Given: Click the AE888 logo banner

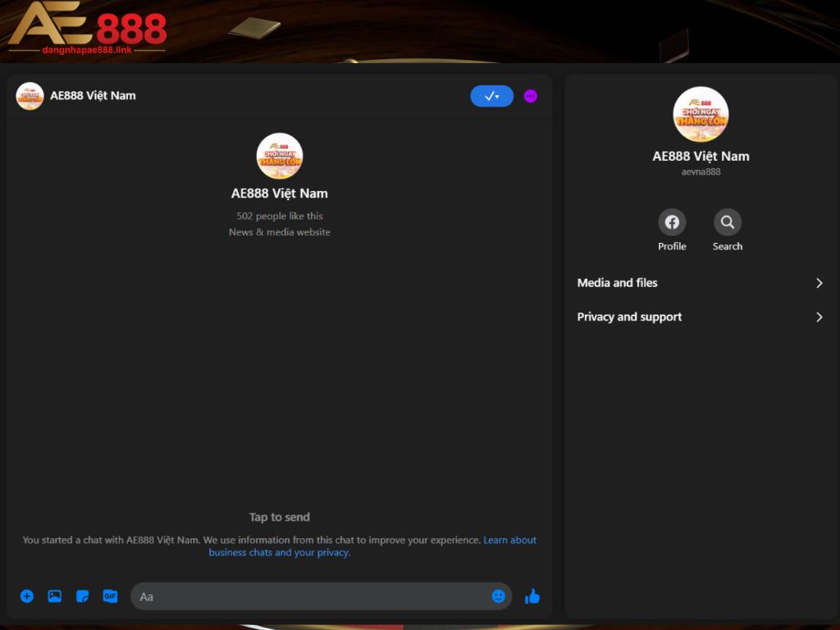Looking at the screenshot, I should click(87, 27).
